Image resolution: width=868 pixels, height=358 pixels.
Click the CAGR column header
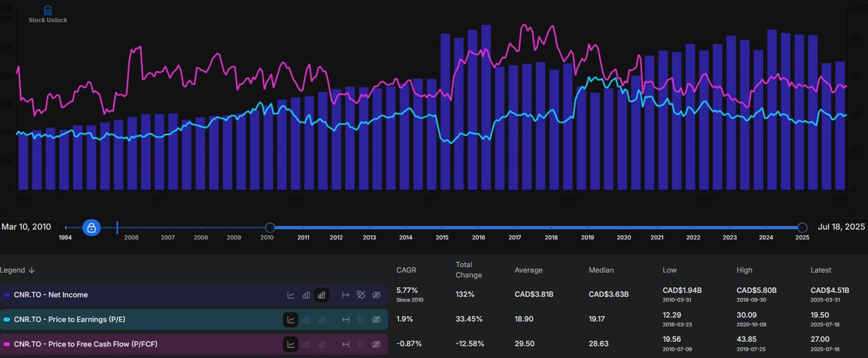(407, 270)
